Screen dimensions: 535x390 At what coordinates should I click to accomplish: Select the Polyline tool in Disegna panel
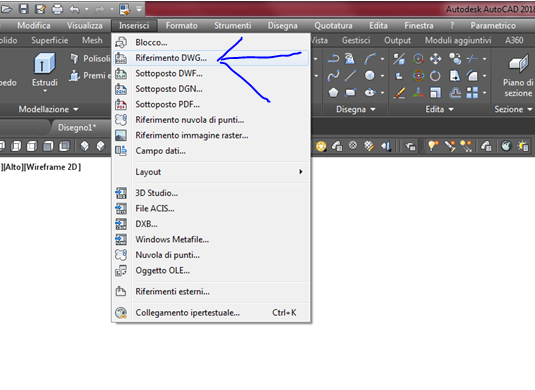[333, 59]
